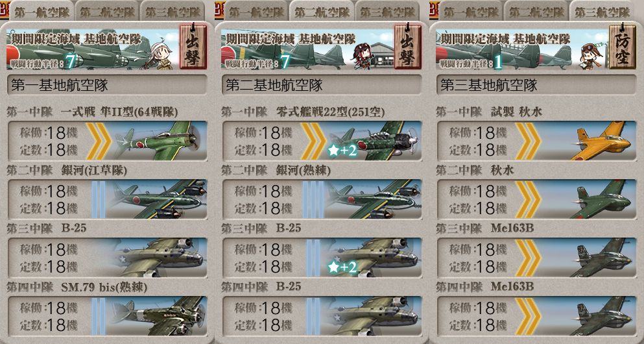This screenshot has width=644, height=344.
Task: Toggle the 出撃 wooden tag for 第一基地航空隊
Action: [x=193, y=46]
